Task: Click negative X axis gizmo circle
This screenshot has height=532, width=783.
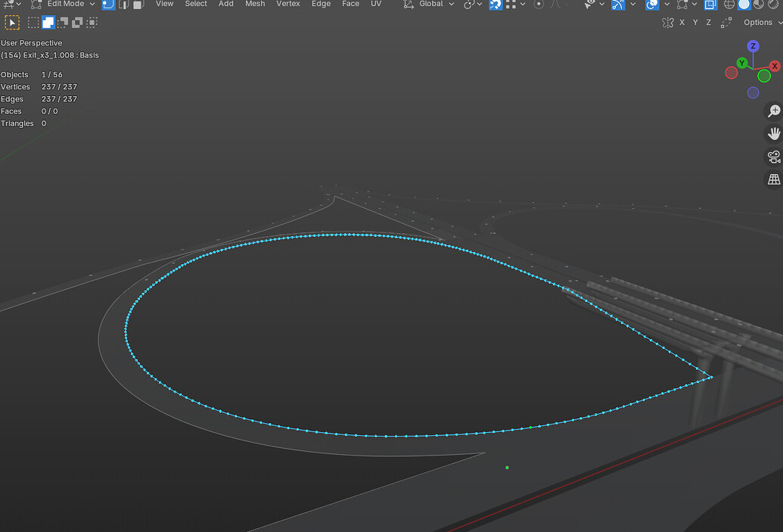Action: point(731,73)
